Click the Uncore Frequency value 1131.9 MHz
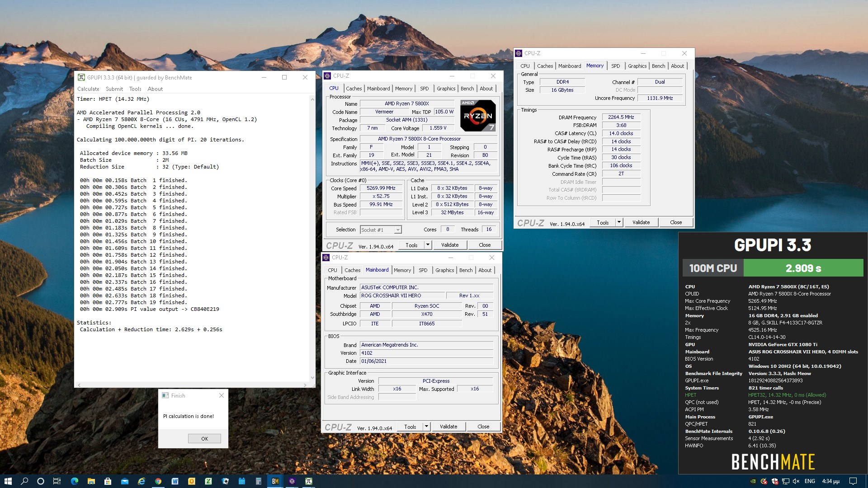868x488 pixels. pos(660,98)
